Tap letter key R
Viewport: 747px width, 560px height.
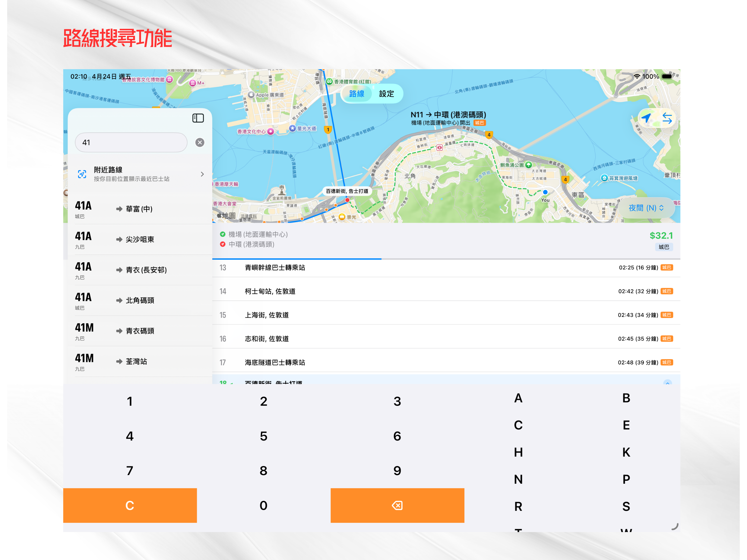tap(518, 507)
